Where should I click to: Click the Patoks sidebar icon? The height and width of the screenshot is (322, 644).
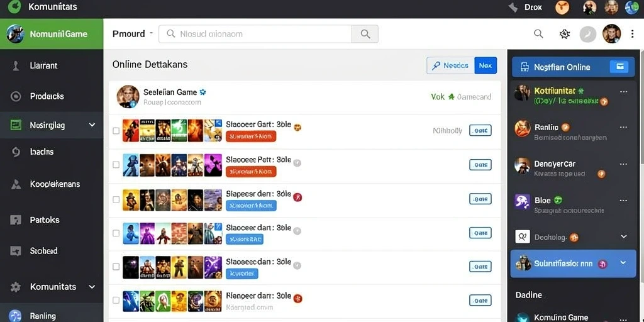[x=16, y=219]
